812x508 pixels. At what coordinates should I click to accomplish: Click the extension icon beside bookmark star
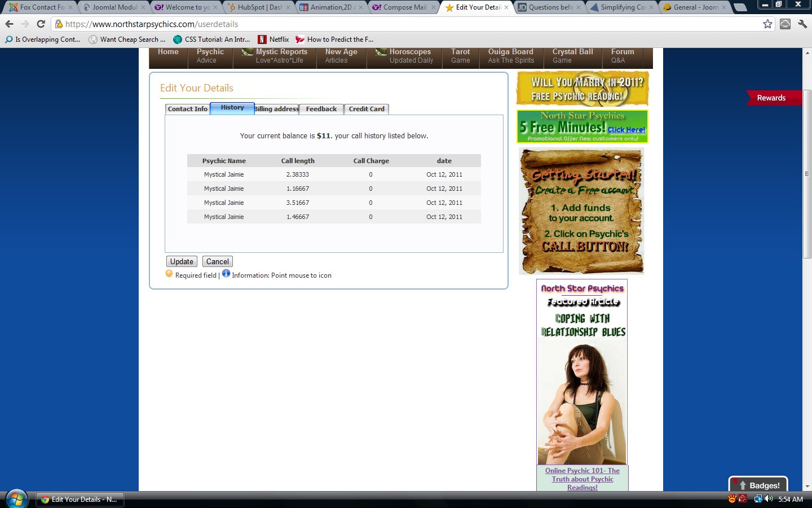click(x=785, y=24)
